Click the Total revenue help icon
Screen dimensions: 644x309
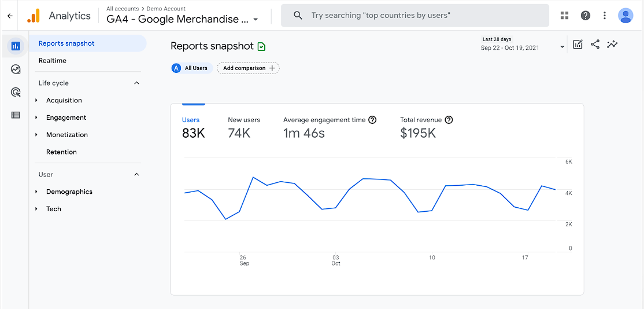449,120
